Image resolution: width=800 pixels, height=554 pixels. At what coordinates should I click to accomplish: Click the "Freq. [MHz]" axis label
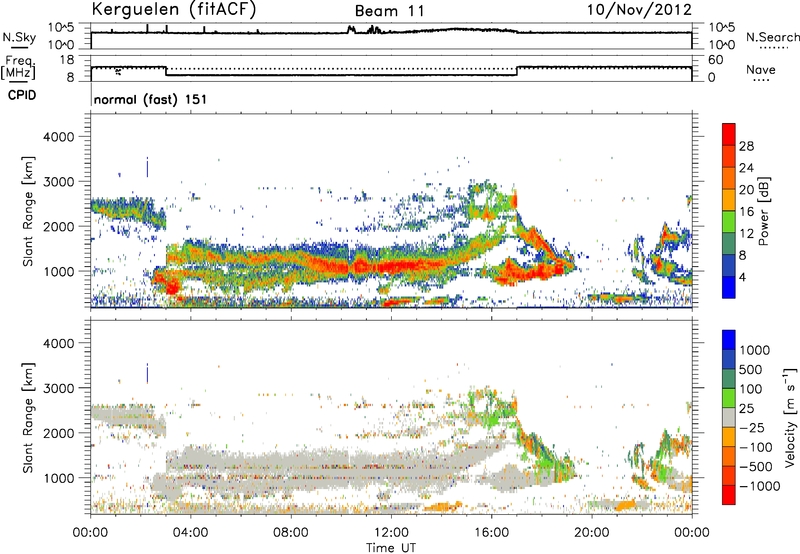coord(18,67)
